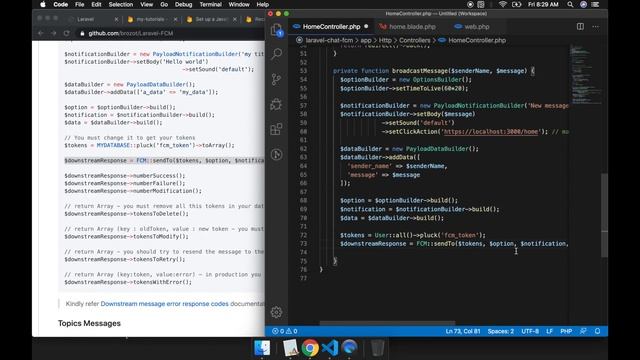Click the Controllers breadcrumb segment
Viewport: 640px width, 360px height.
coord(415,40)
